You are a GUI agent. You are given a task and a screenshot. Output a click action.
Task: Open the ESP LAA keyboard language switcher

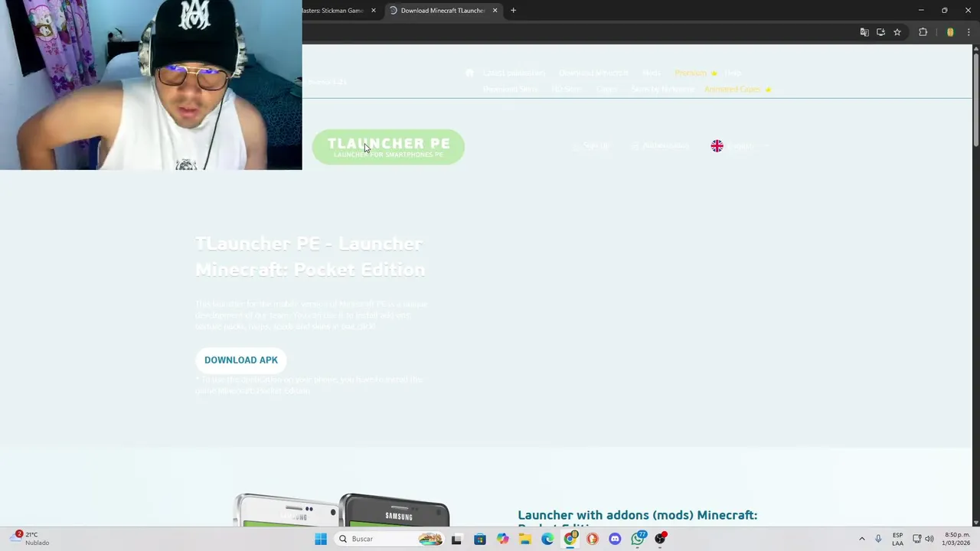click(897, 539)
